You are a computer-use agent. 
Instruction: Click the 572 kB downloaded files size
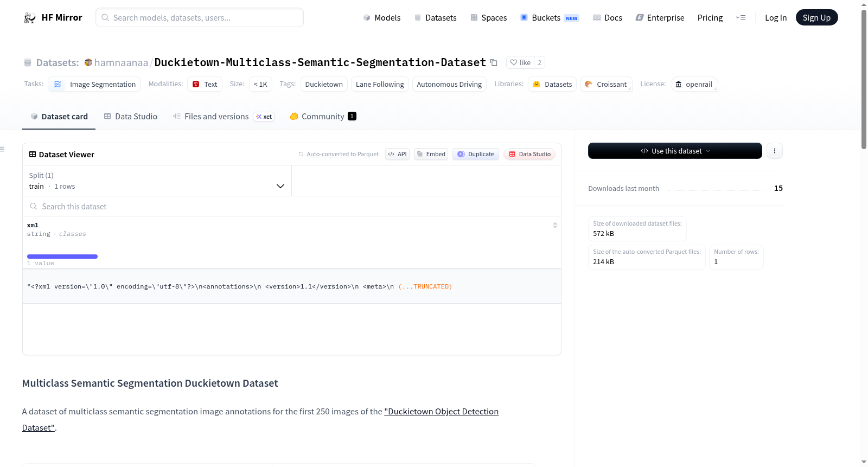(603, 233)
